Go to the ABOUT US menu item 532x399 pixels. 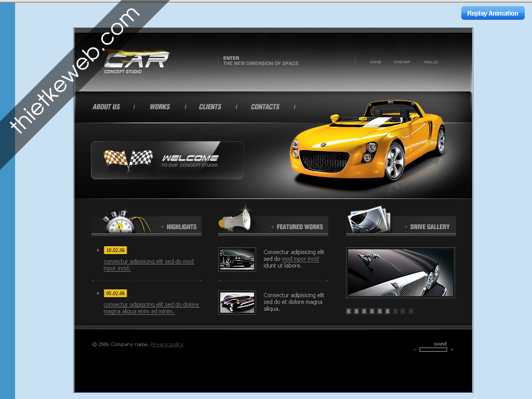(x=106, y=107)
